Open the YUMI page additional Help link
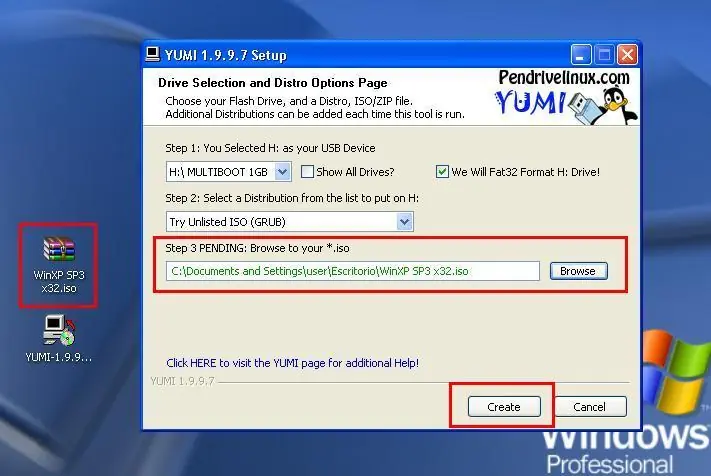711x476 pixels. click(292, 363)
